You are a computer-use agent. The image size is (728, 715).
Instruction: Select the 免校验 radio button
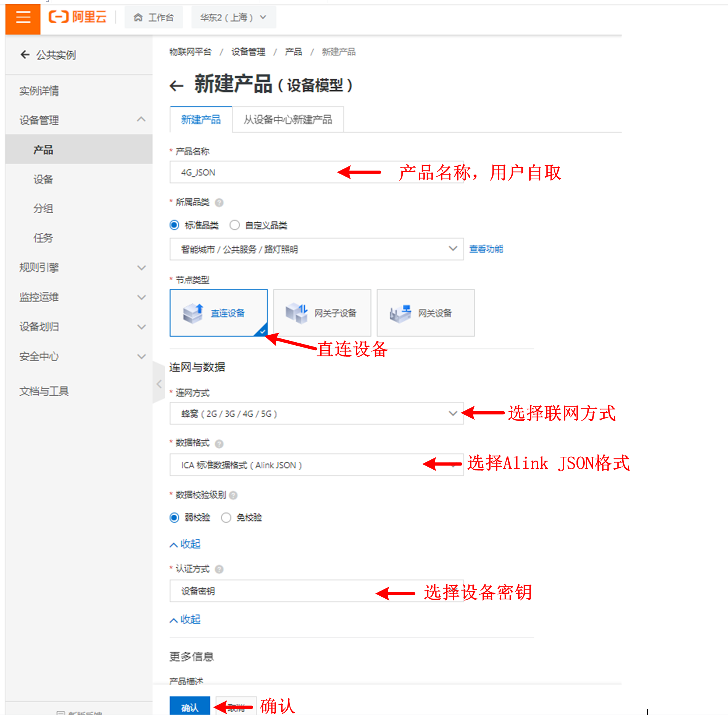click(226, 518)
